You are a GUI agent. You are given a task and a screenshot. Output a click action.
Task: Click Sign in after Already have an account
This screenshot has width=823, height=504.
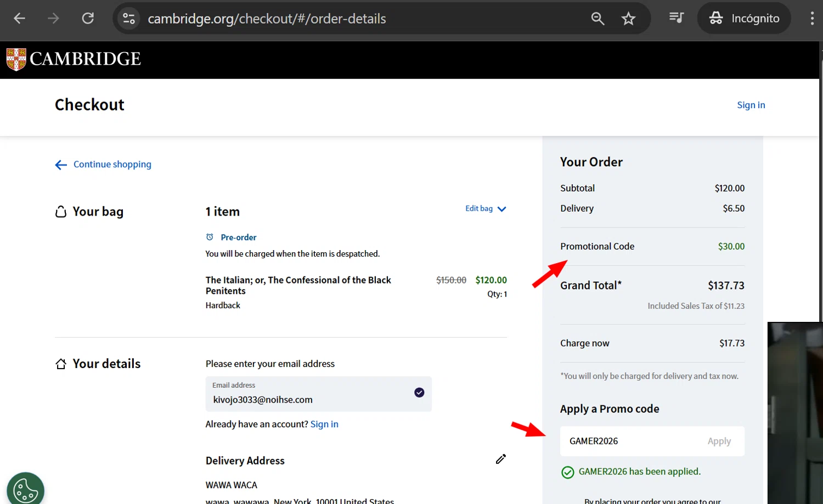click(x=324, y=424)
